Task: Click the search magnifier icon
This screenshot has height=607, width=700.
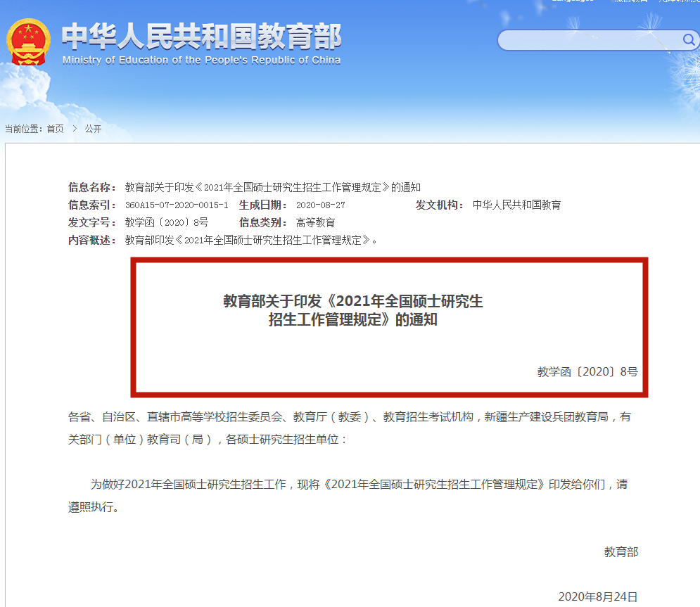Action: (689, 40)
